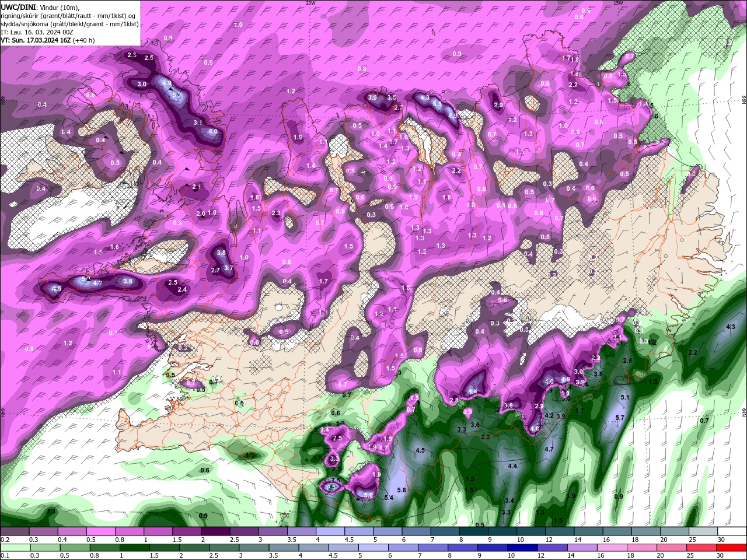The width and height of the screenshot is (747, 560).
Task: Click the 5.7 precipitation value on the map
Action: click(620, 418)
